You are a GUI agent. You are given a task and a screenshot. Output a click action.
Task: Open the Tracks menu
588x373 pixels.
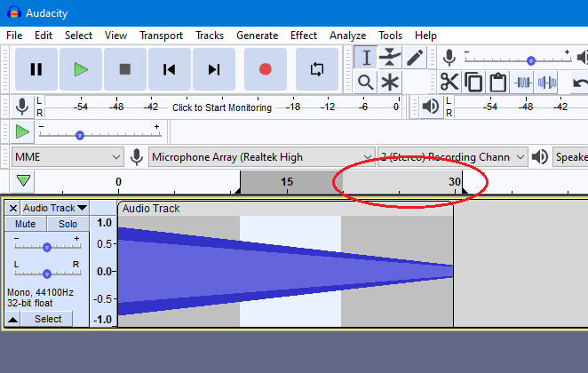tap(210, 36)
